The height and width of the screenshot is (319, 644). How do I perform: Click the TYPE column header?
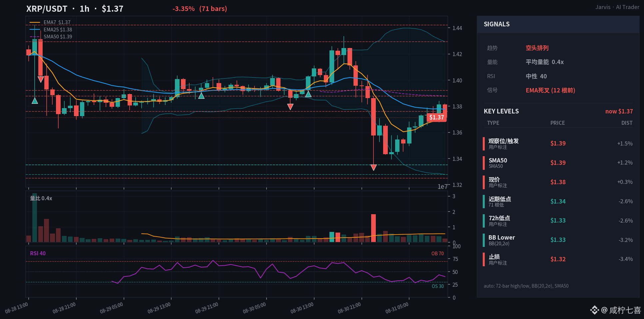[493, 123]
